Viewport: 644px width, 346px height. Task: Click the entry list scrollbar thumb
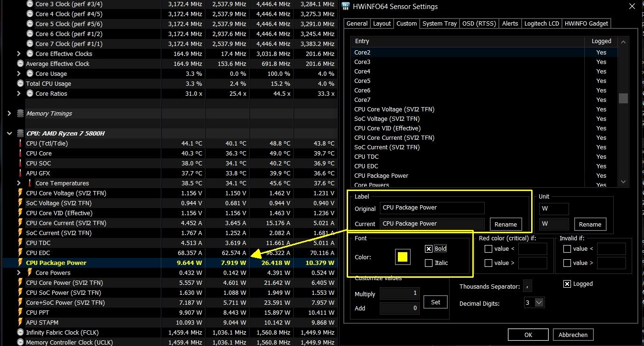(x=623, y=98)
